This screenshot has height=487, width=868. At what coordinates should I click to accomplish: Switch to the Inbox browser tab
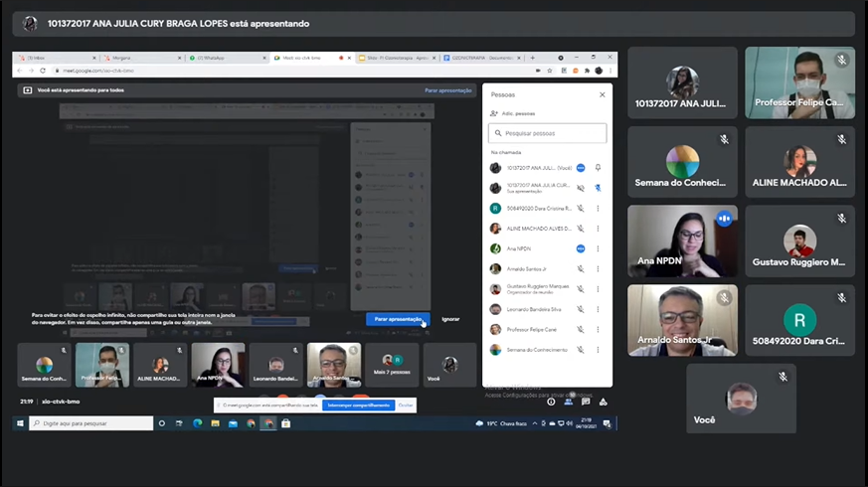(x=45, y=58)
